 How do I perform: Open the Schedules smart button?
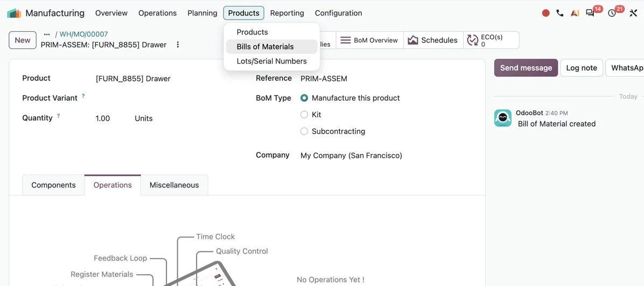(433, 40)
